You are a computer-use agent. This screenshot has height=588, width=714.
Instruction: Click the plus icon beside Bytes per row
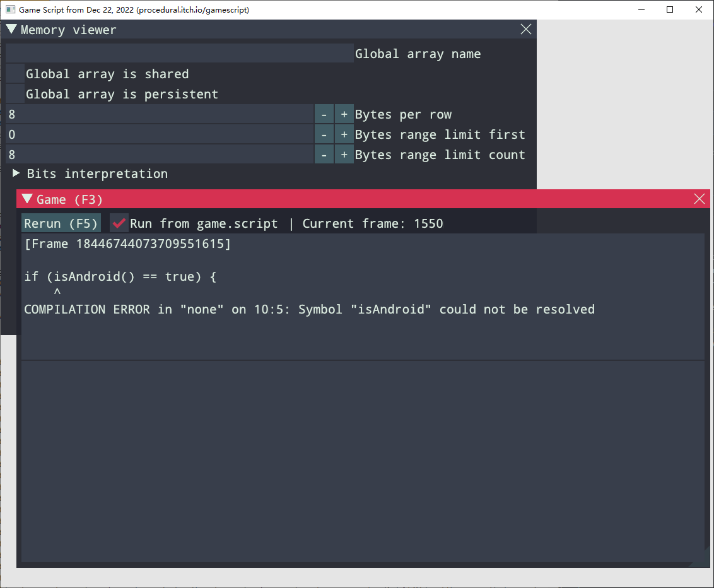coord(343,114)
